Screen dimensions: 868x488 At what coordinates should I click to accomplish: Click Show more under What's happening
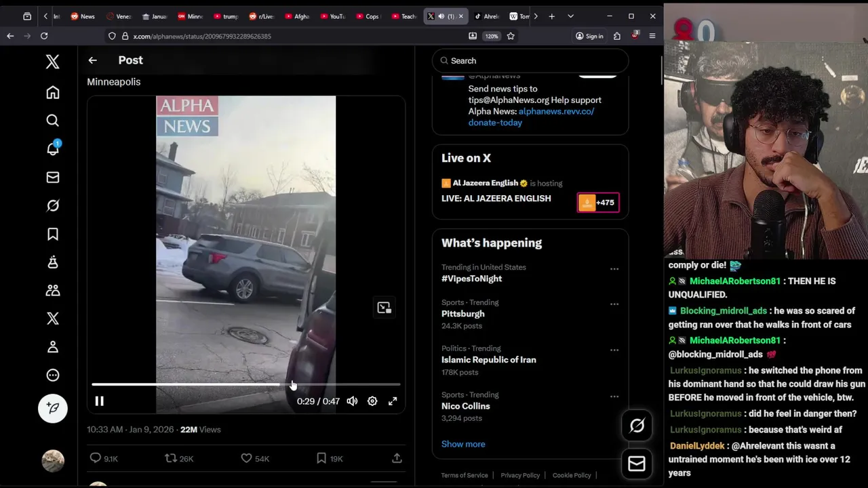click(463, 444)
